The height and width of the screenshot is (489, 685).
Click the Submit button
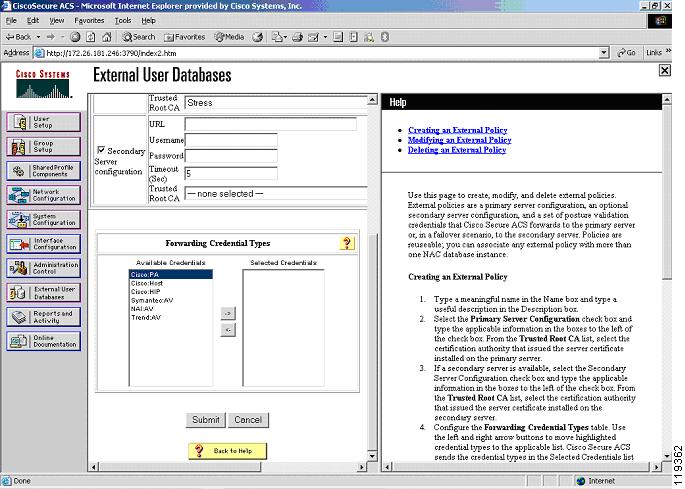coord(206,420)
